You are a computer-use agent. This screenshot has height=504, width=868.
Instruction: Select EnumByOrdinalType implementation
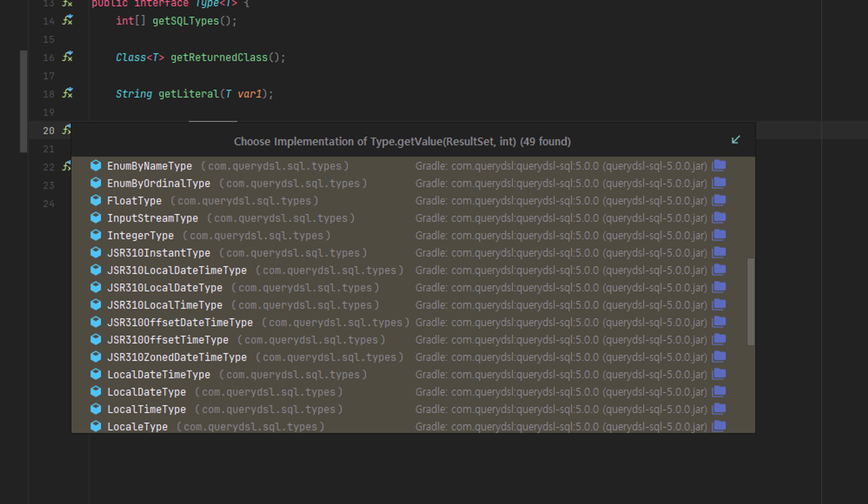coord(158,183)
